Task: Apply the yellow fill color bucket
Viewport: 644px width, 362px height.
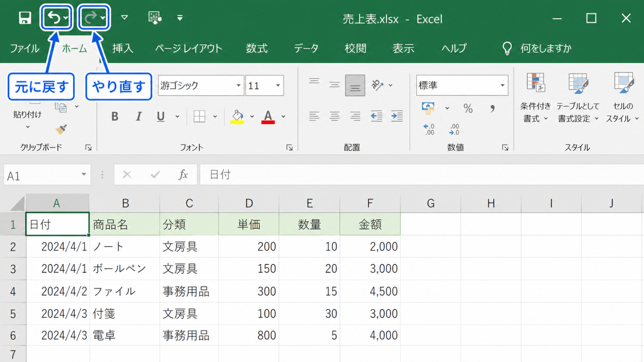Action: tap(237, 117)
